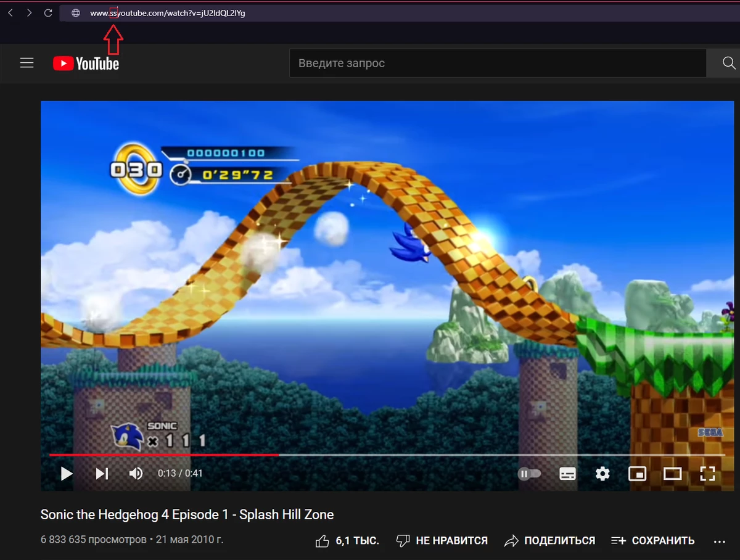
Task: Go to the YouTube home logo
Action: 86,63
